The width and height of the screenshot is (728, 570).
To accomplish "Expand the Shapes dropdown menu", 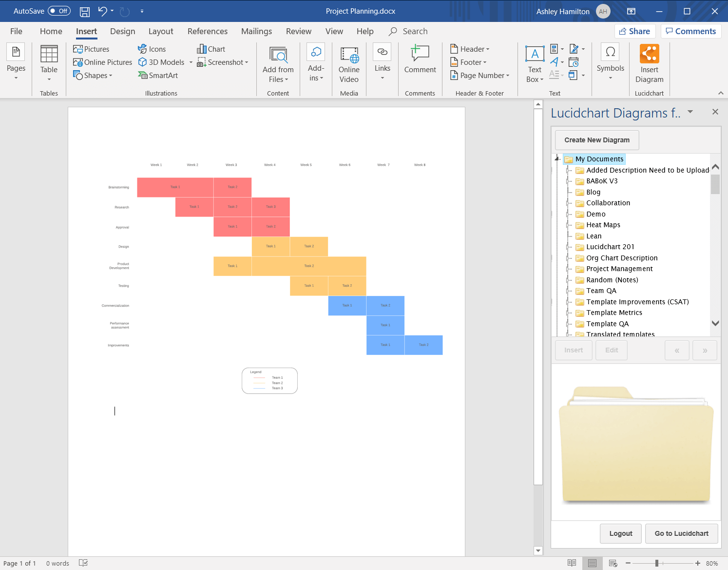I will click(x=93, y=76).
